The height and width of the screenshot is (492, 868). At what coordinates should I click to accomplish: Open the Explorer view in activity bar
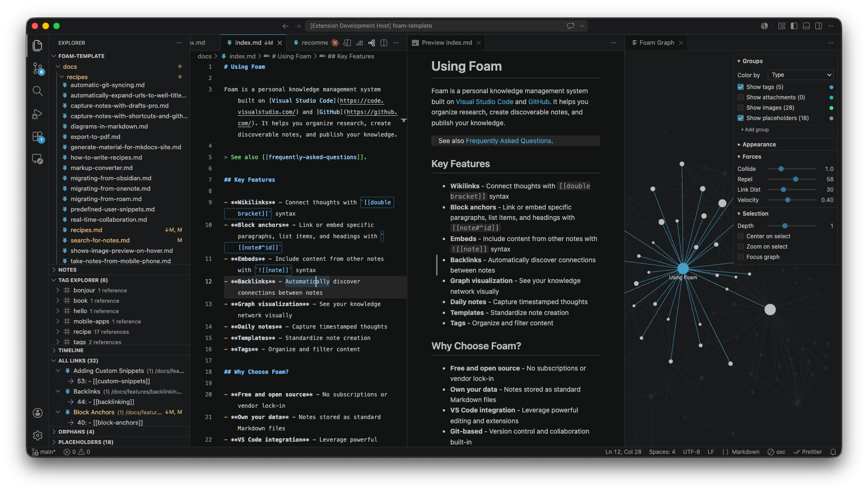pos(38,45)
